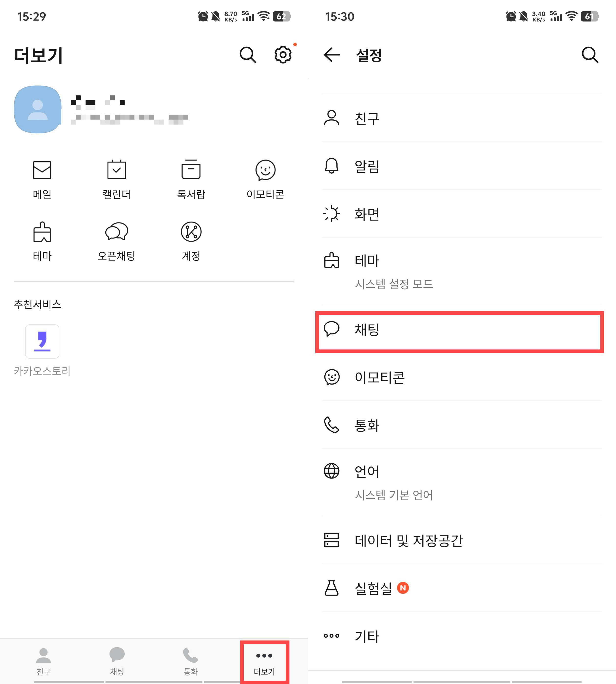Image resolution: width=616 pixels, height=684 pixels.
Task: Open the settings gear icon
Action: [x=282, y=54]
